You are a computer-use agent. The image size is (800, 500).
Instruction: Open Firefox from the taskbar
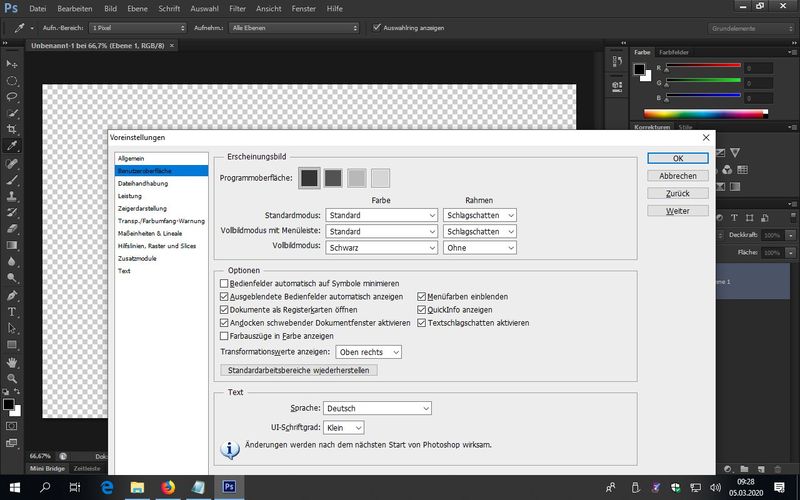pos(167,487)
